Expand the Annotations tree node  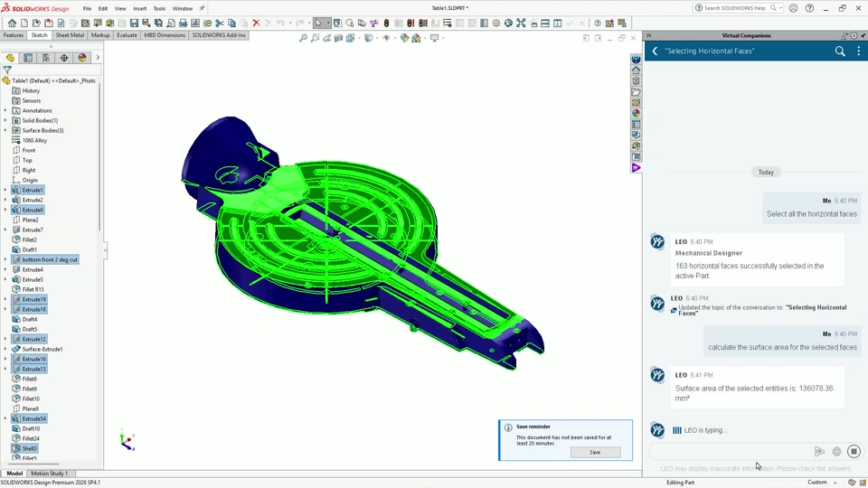(x=5, y=110)
